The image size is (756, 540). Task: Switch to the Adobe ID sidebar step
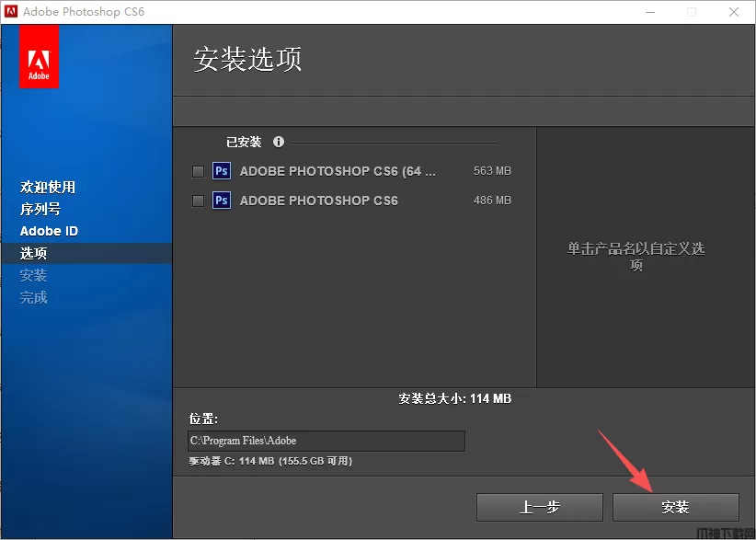(x=49, y=231)
